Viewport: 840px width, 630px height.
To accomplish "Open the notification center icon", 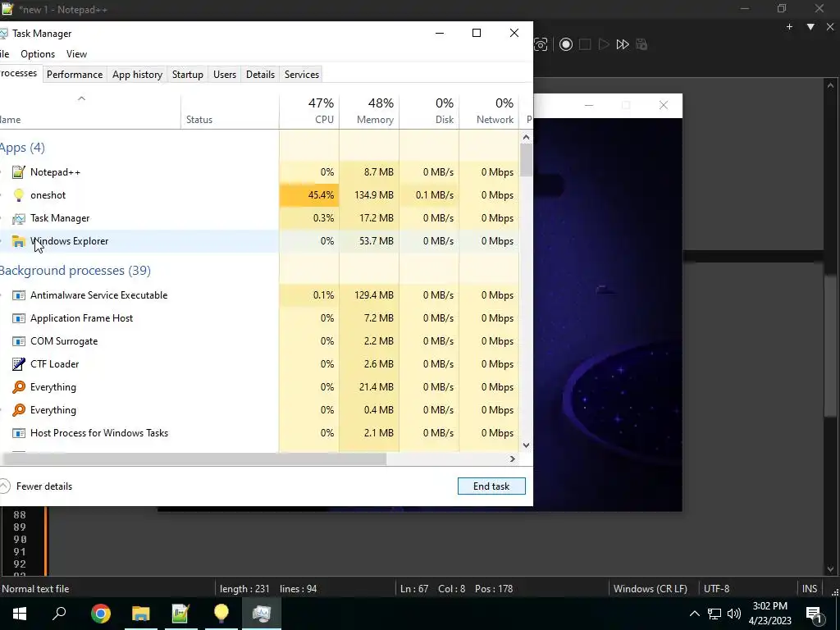I will click(x=814, y=614).
